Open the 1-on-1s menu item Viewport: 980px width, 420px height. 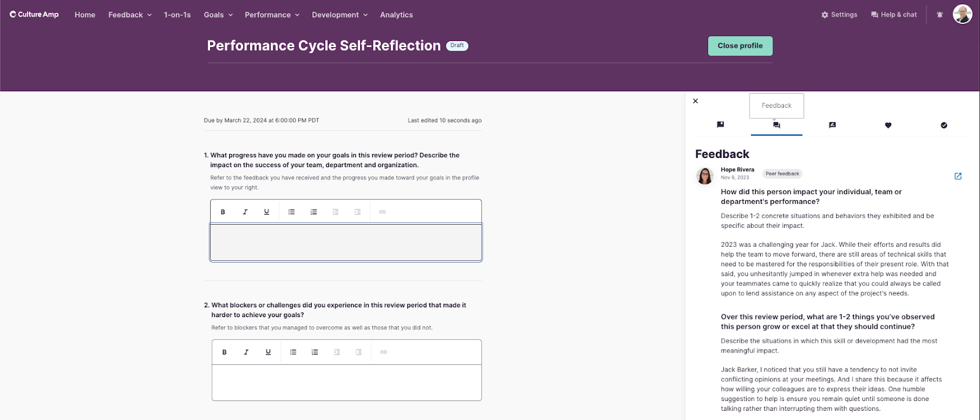coord(177,15)
